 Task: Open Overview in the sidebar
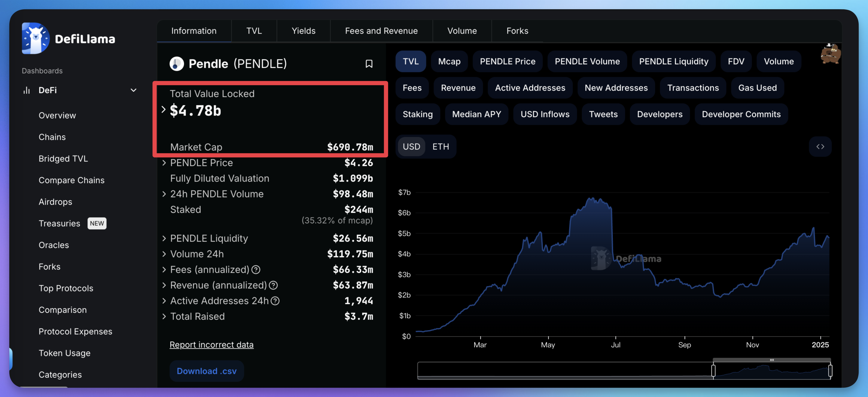point(57,116)
